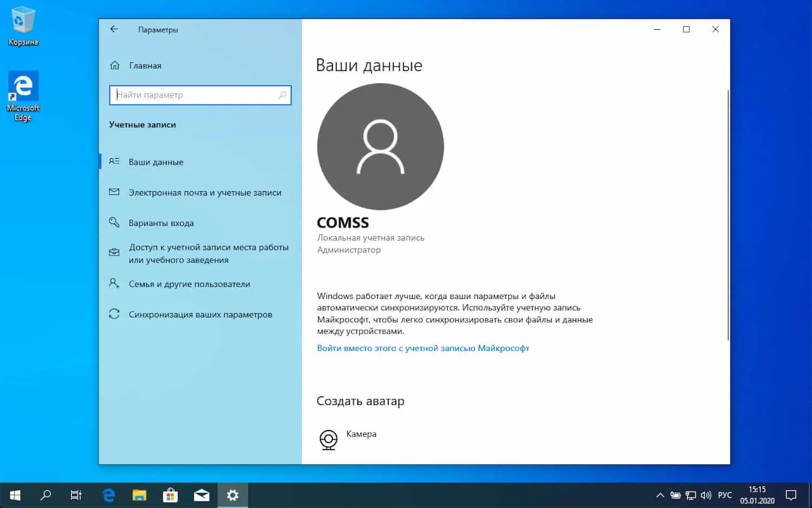This screenshot has height=508, width=812.
Task: Click the magnifier icon in the search box
Action: point(282,95)
